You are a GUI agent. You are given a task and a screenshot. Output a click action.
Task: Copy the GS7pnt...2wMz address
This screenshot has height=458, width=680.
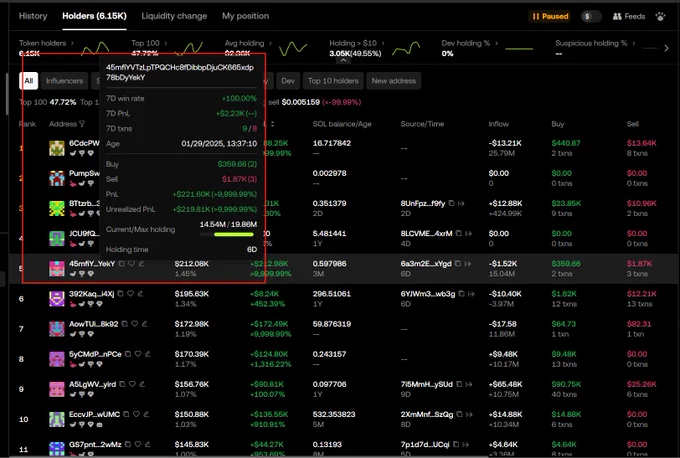128,445
